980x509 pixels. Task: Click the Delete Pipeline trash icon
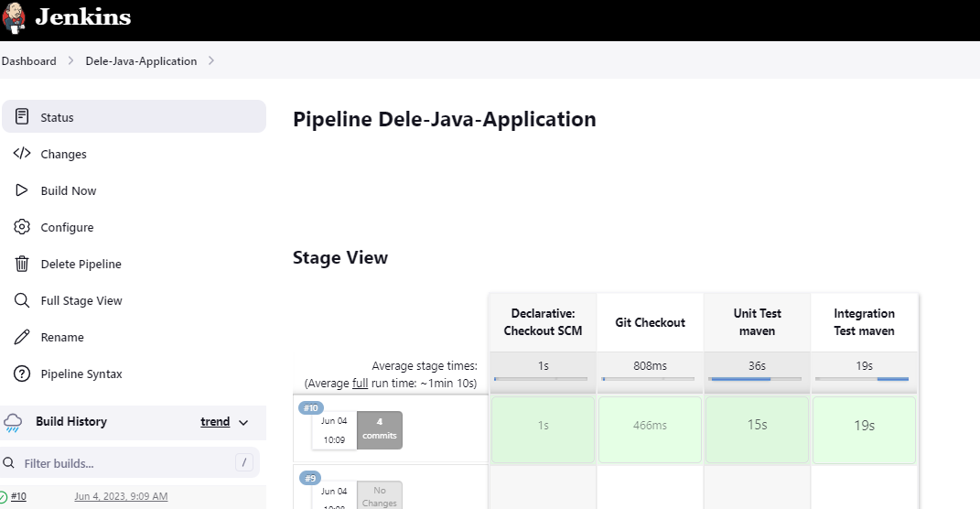[x=23, y=264]
